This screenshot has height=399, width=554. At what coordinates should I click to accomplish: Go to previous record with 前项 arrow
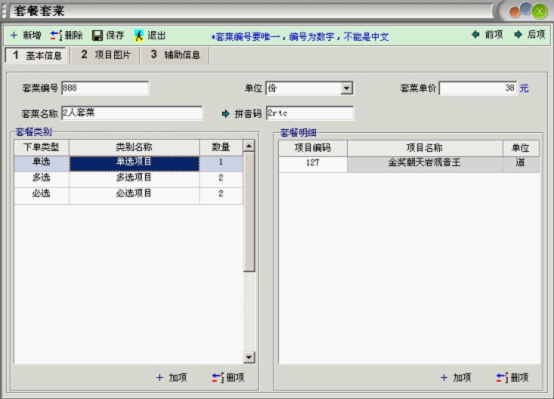tap(476, 34)
